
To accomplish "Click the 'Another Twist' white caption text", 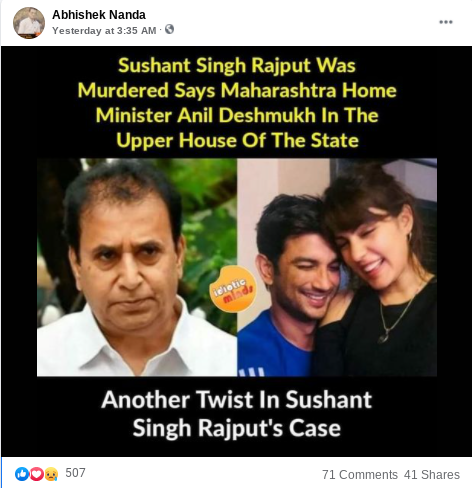I will point(237,413).
